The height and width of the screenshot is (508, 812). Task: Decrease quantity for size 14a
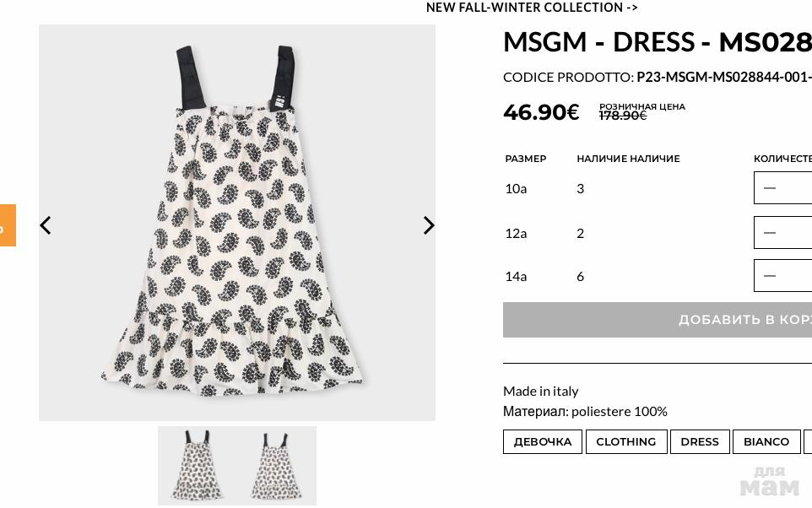tap(770, 276)
